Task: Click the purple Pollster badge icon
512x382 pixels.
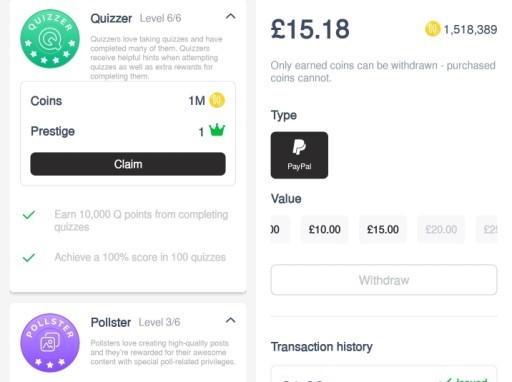Action: [50, 343]
